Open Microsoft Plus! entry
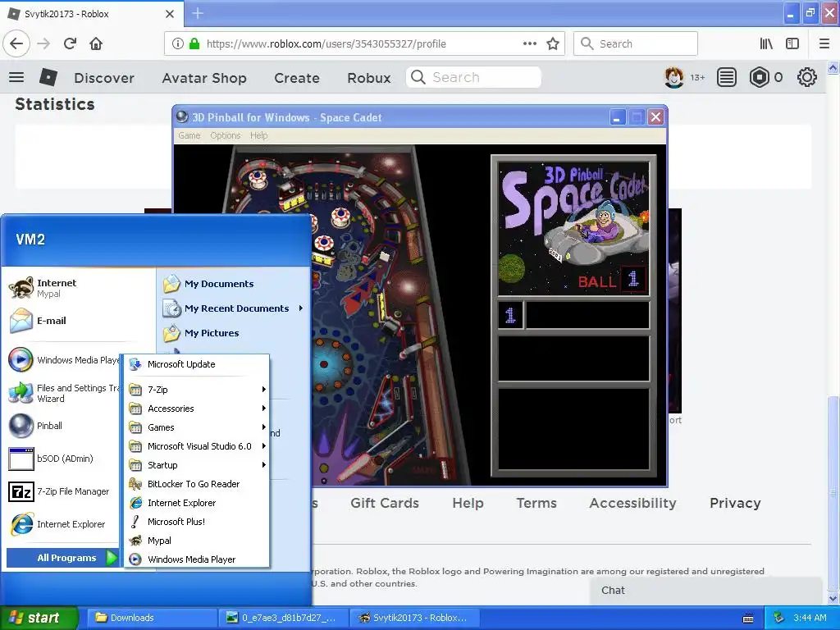Image resolution: width=840 pixels, height=630 pixels. (197, 521)
